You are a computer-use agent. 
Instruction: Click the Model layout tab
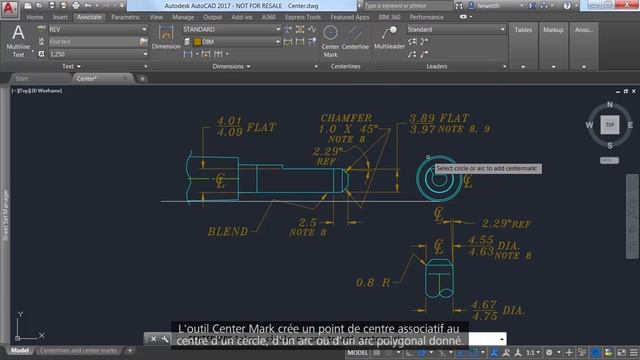click(20, 350)
